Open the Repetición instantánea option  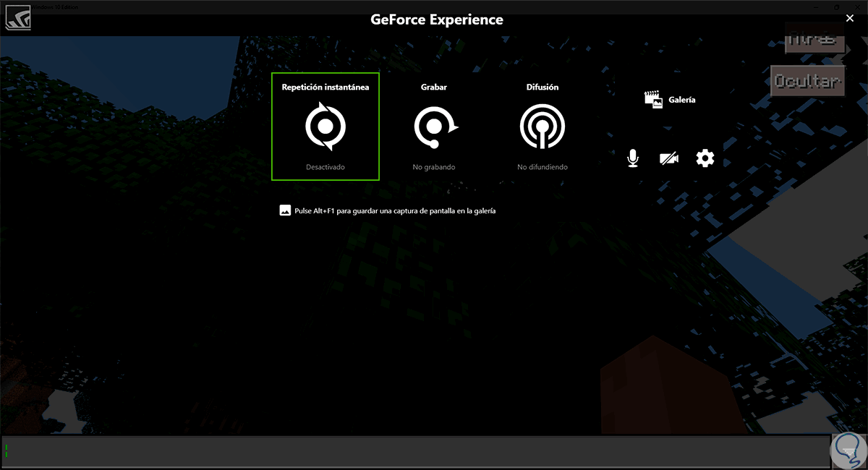click(x=325, y=127)
